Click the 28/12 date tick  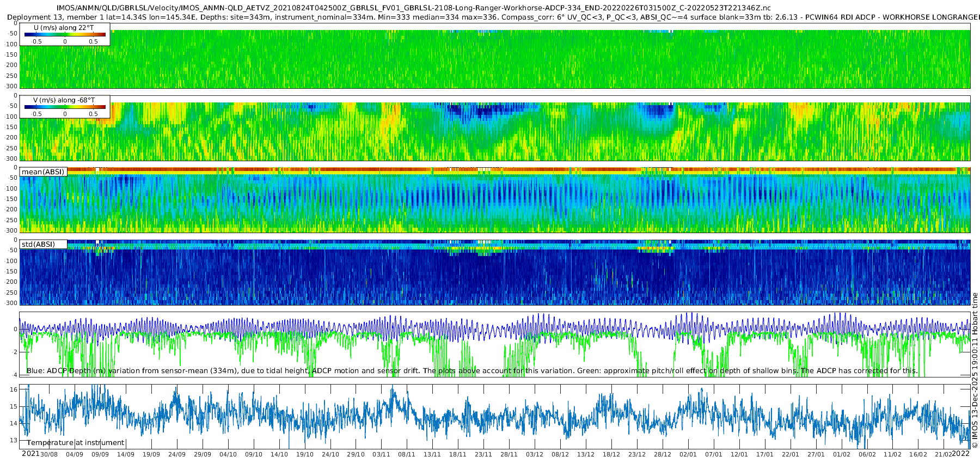click(x=663, y=454)
